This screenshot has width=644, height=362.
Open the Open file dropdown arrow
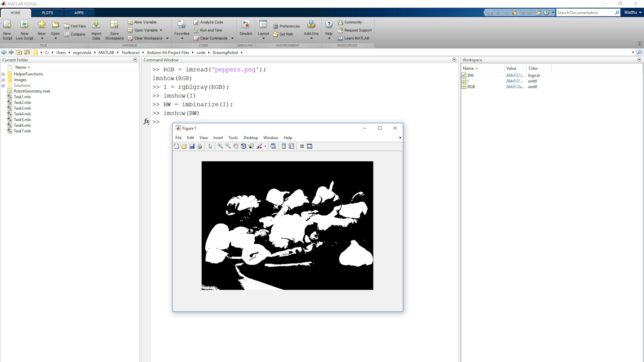[55, 39]
